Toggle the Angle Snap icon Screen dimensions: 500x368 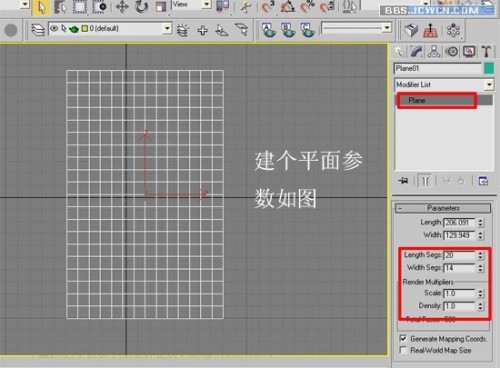[x=288, y=7]
